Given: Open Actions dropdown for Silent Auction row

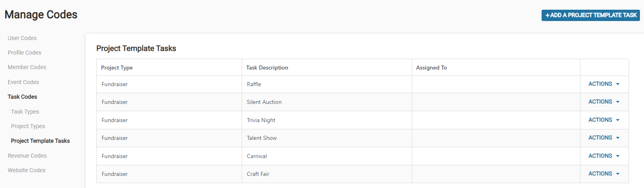Looking at the screenshot, I should [x=604, y=102].
